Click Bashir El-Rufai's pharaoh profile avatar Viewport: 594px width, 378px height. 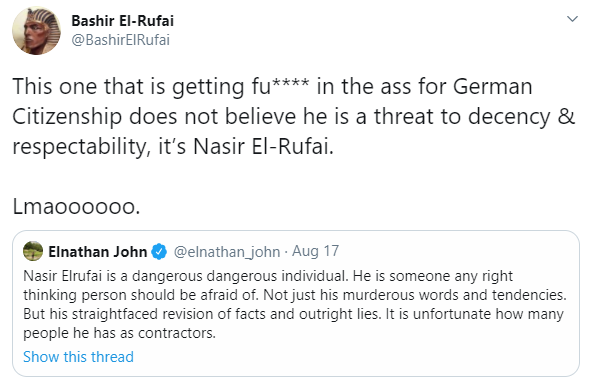pos(36,31)
